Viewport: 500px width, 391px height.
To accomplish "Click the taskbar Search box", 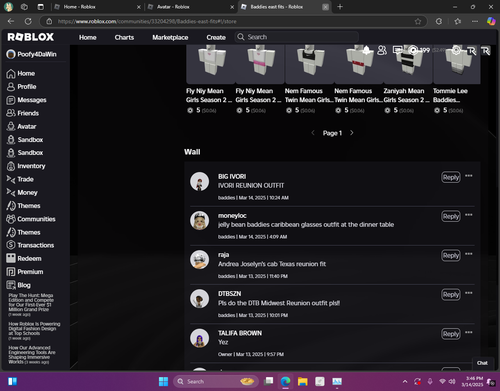I will (x=216, y=381).
